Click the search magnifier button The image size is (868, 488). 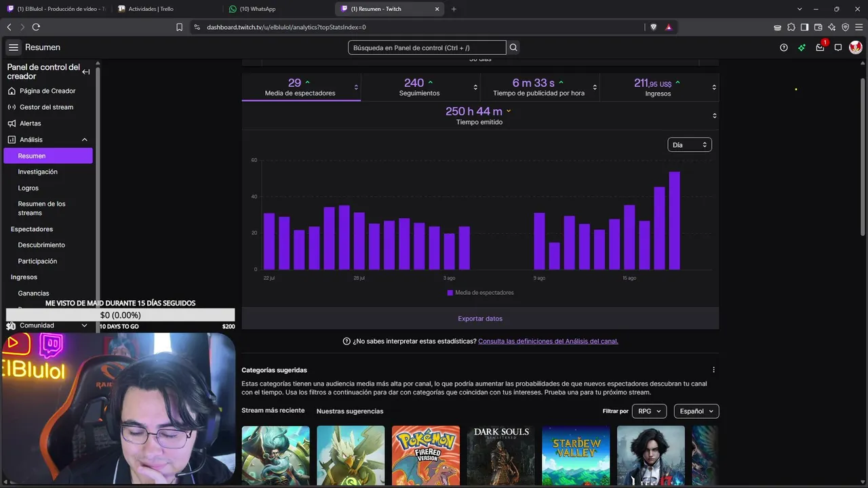(x=513, y=47)
